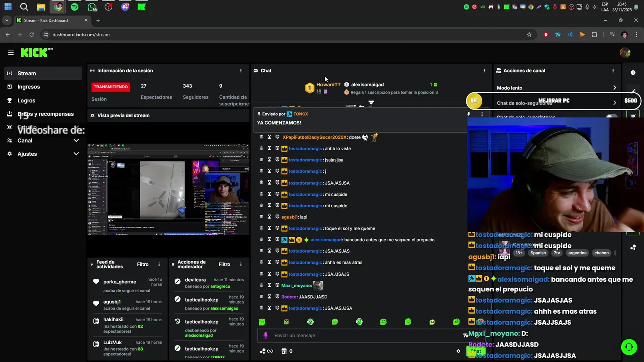Screen dimensions: 644x362
Task: Open the Chat panel options menu
Action: tap(484, 71)
